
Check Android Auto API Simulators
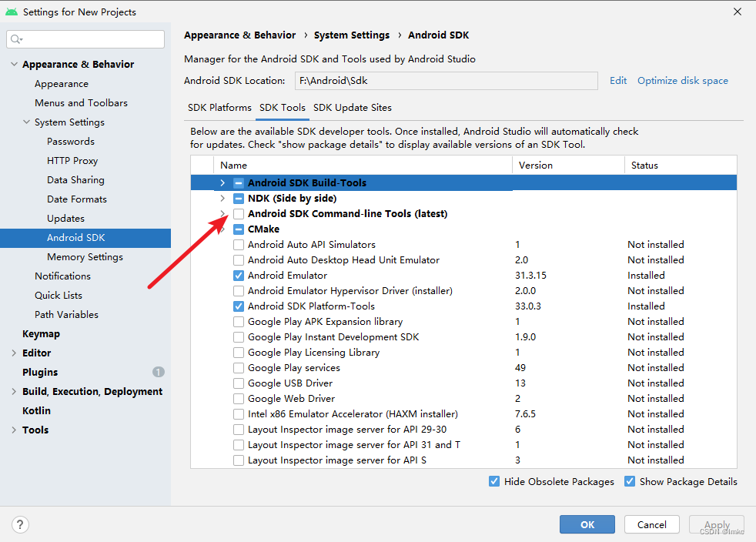(238, 245)
